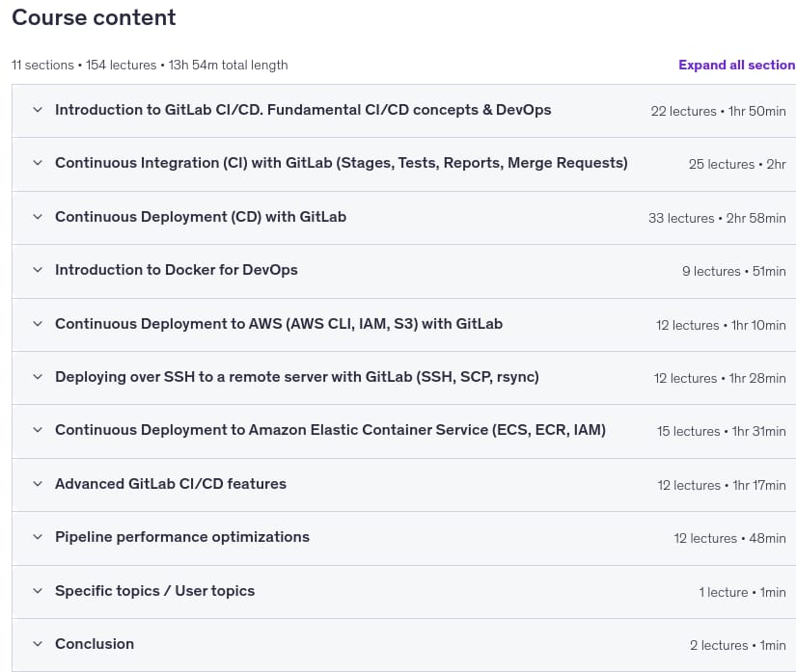
Task: Open Continuous Integration (CI) with GitLab title
Action: (x=342, y=163)
